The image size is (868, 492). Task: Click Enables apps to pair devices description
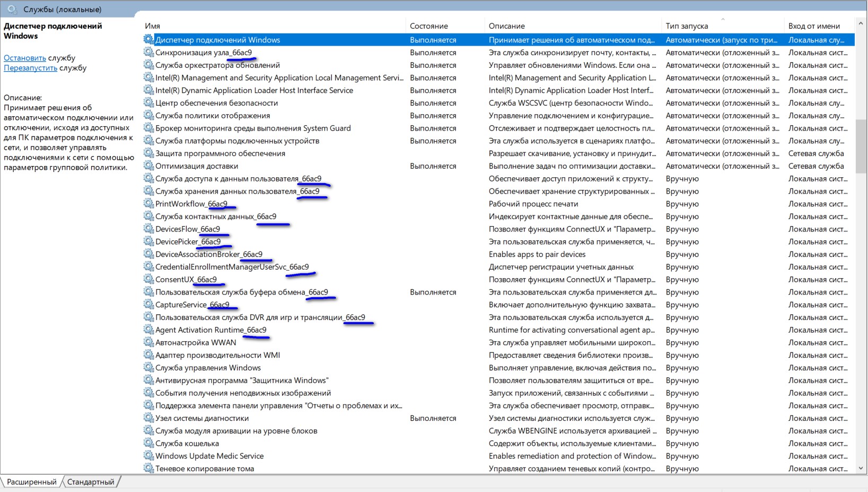point(537,254)
